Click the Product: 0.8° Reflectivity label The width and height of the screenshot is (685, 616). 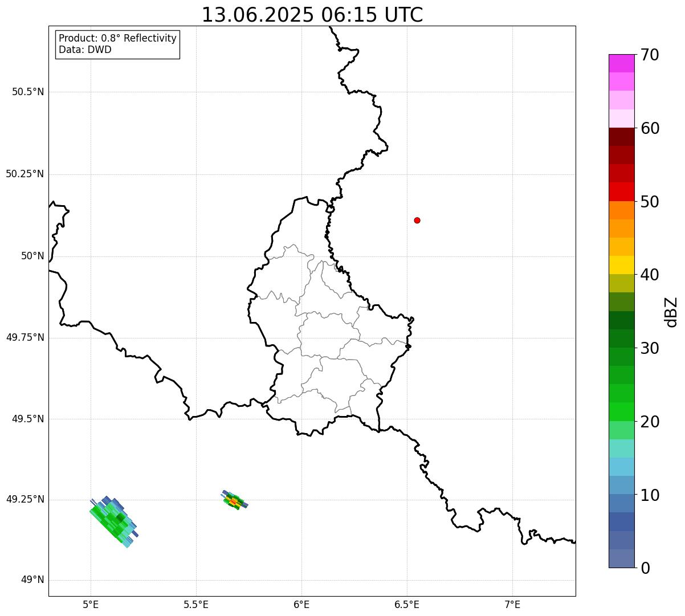[118, 38]
